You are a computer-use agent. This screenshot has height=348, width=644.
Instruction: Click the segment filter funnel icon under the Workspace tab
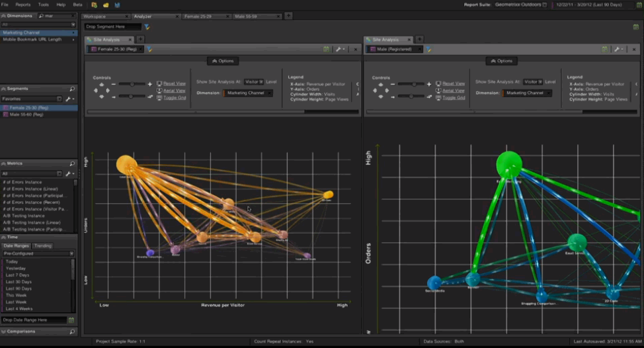click(x=147, y=27)
